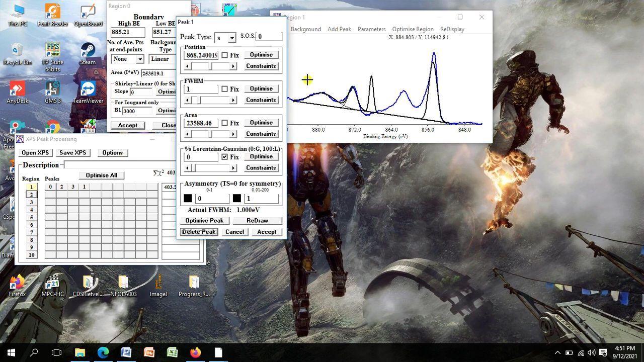Tick the Position Fix checkbox
This screenshot has height=362, width=644.
tap(224, 55)
